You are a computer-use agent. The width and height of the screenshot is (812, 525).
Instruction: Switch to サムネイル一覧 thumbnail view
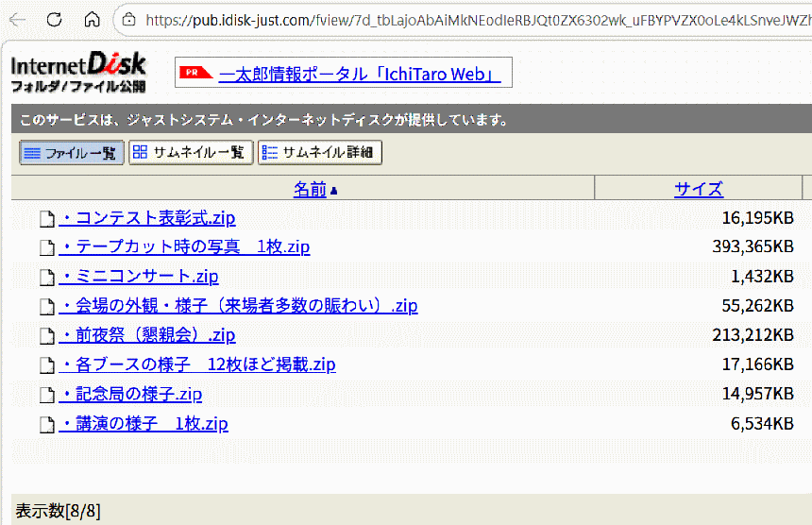tap(191, 153)
